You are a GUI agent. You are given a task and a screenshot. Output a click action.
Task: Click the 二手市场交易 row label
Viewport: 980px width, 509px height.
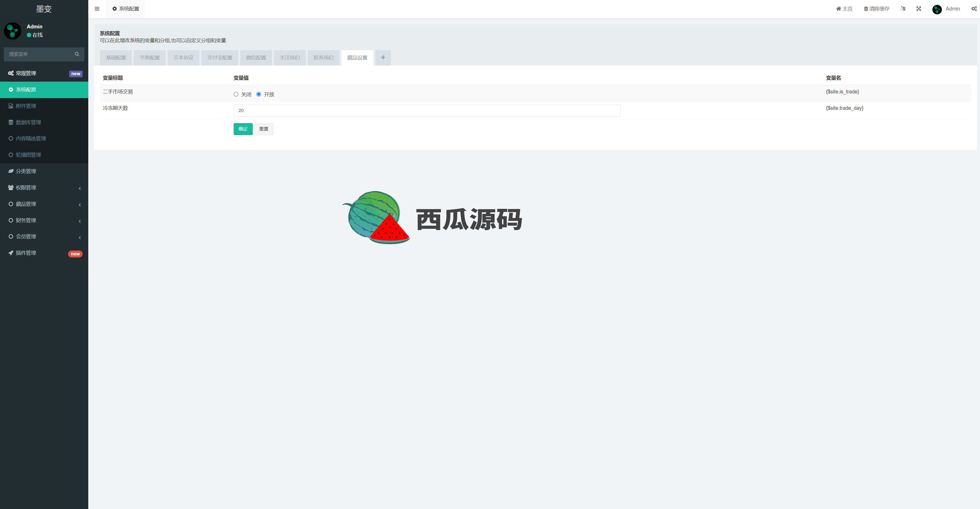117,92
